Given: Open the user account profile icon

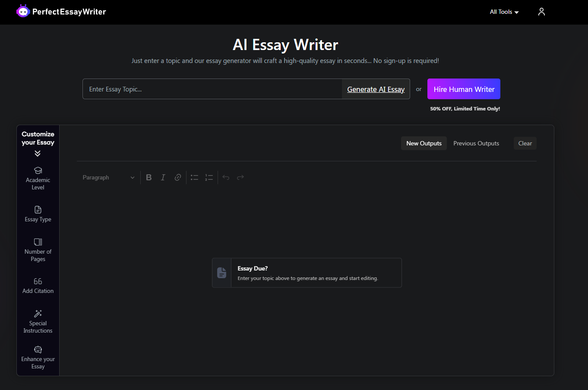Looking at the screenshot, I should pyautogui.click(x=541, y=12).
